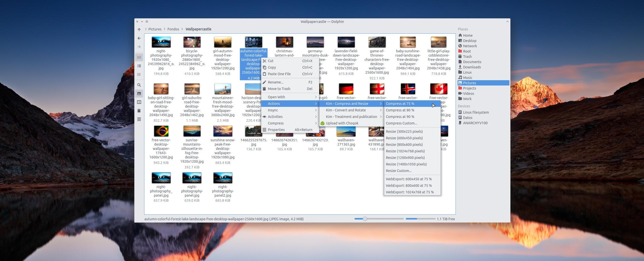Select the details list view icon
The height and width of the screenshot is (261, 644).
(x=139, y=66)
